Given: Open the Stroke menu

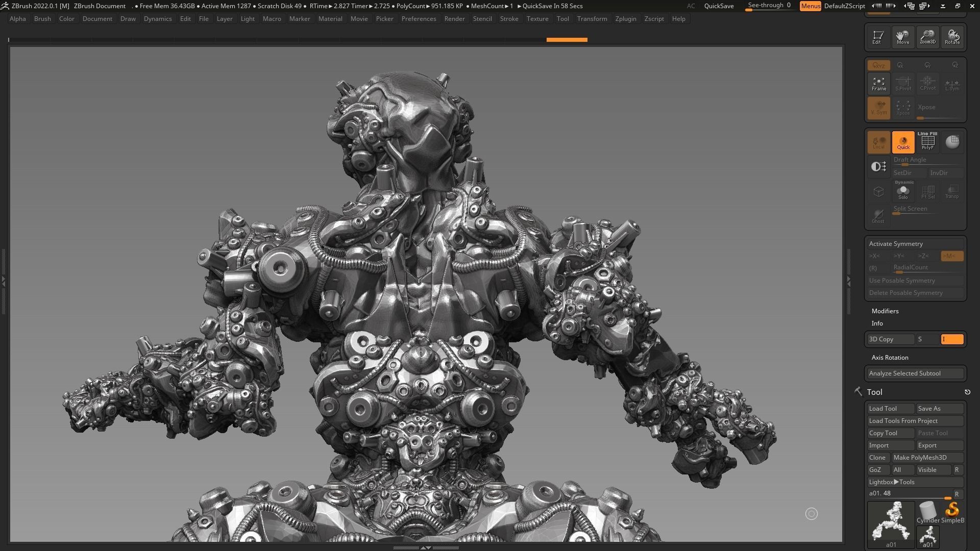Looking at the screenshot, I should (508, 19).
